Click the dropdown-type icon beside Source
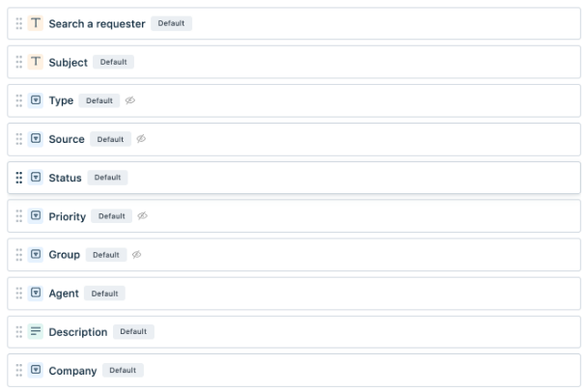588x392 pixels. (x=36, y=139)
